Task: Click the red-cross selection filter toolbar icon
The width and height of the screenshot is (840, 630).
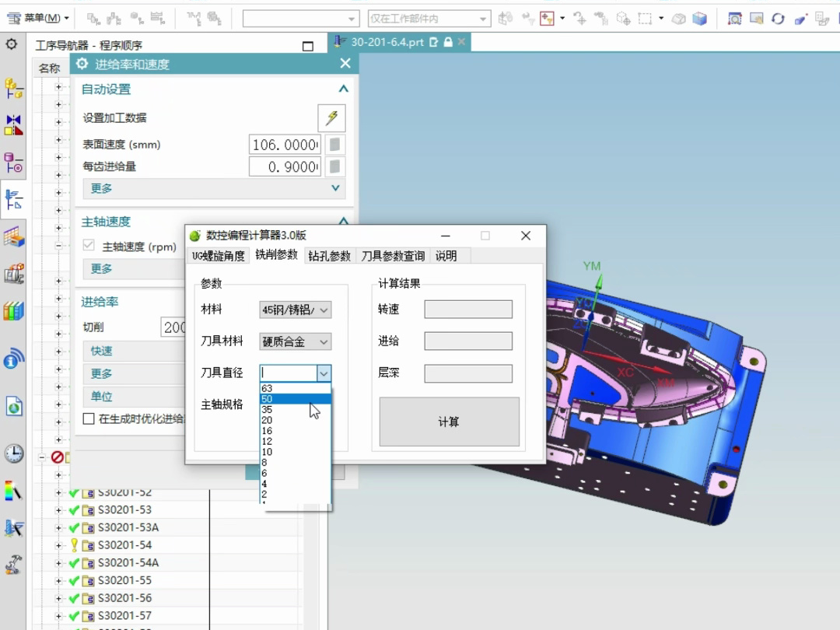Action: (547, 19)
